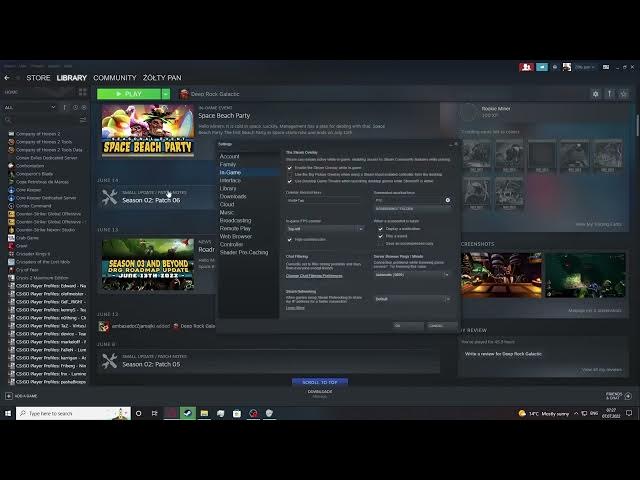Screen dimensions: 640x480
Task: Open server browser pings per minute dropdown
Action: (x=412, y=275)
